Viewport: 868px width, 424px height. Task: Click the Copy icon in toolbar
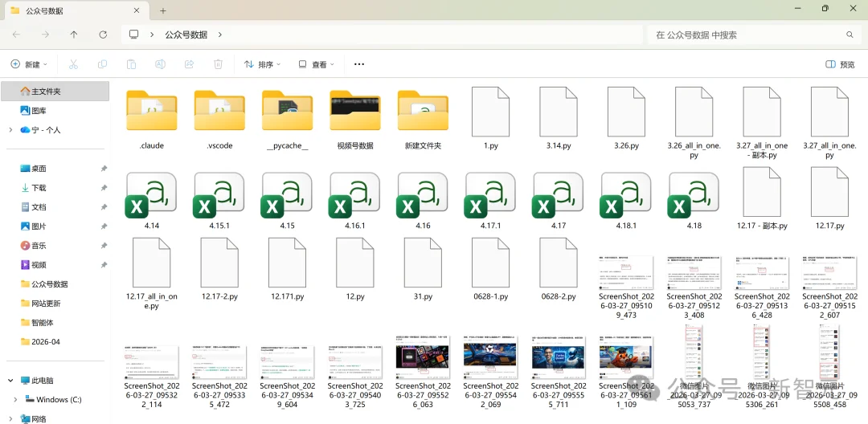(102, 64)
